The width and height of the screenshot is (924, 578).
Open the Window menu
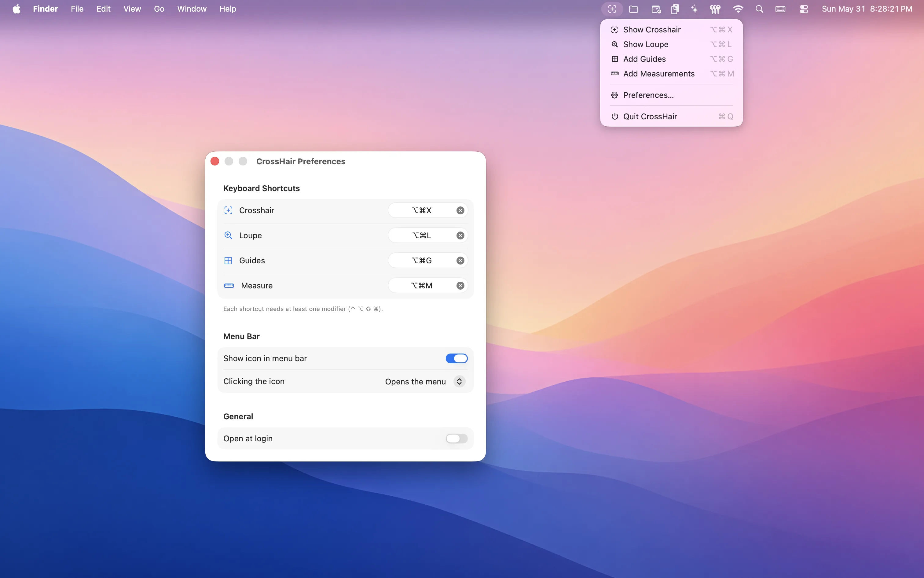192,9
